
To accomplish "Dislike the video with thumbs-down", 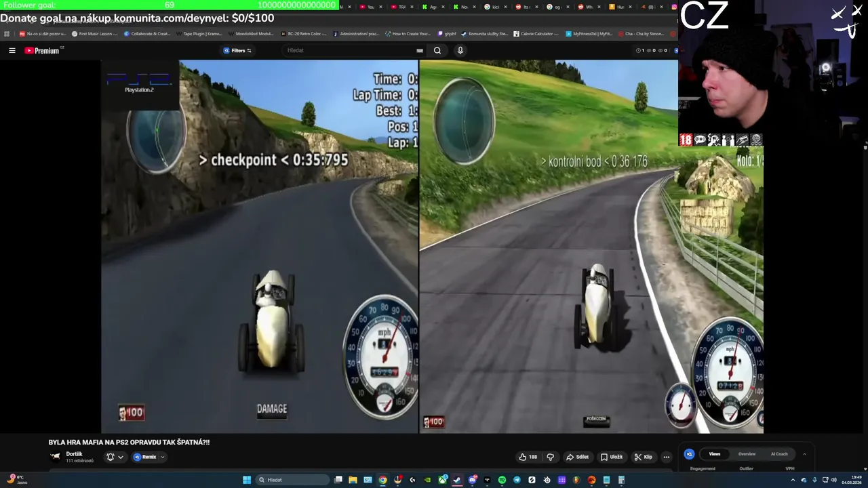I will (x=550, y=457).
